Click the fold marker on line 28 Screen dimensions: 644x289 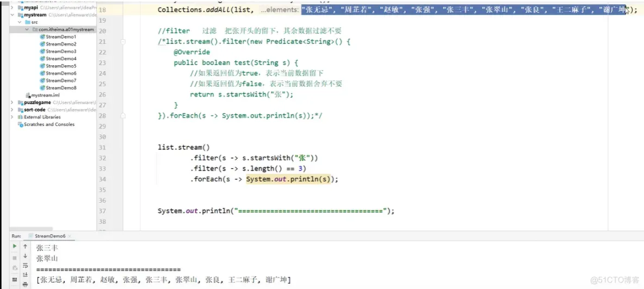[x=123, y=116]
